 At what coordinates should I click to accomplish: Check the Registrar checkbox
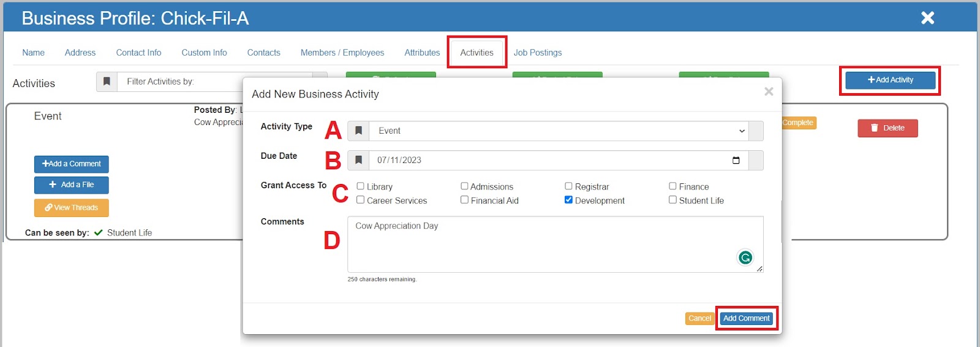[568, 186]
